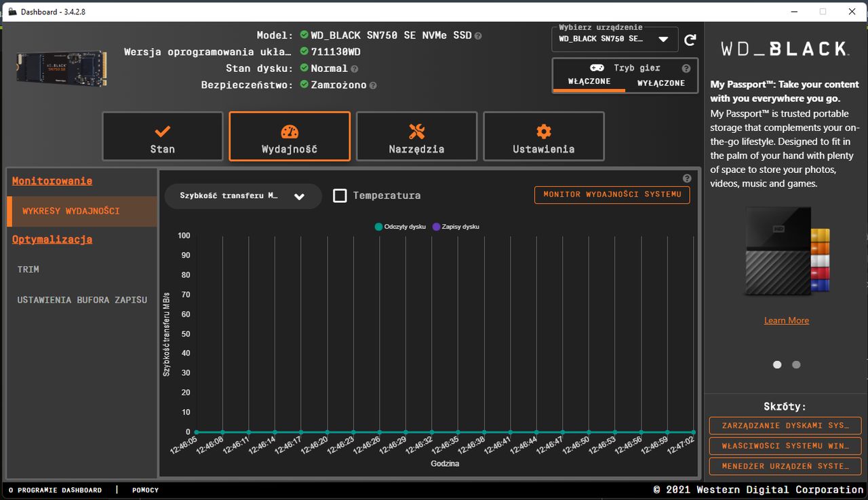Image resolution: width=868 pixels, height=500 pixels.
Task: Click the help icon in Tryb gier box
Action: 686,69
